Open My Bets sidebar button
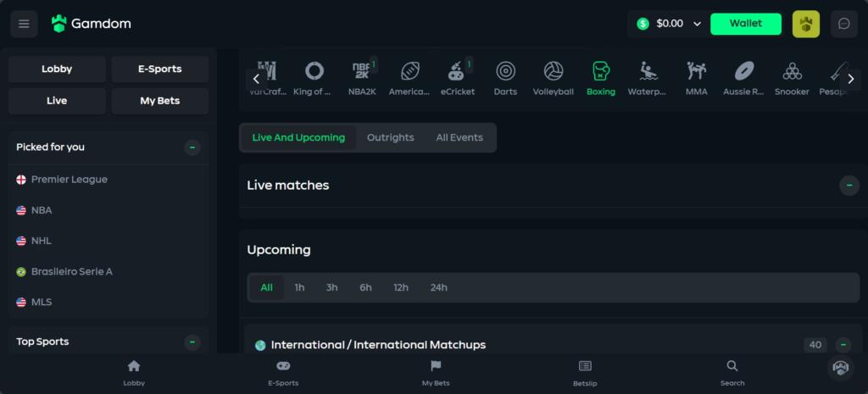Screen dimensions: 868x394 coord(160,102)
